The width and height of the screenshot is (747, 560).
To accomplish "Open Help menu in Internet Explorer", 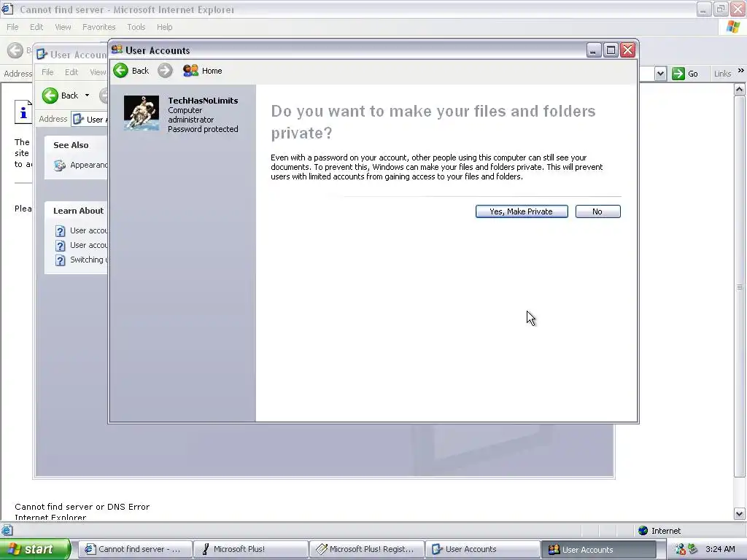I will pos(164,27).
